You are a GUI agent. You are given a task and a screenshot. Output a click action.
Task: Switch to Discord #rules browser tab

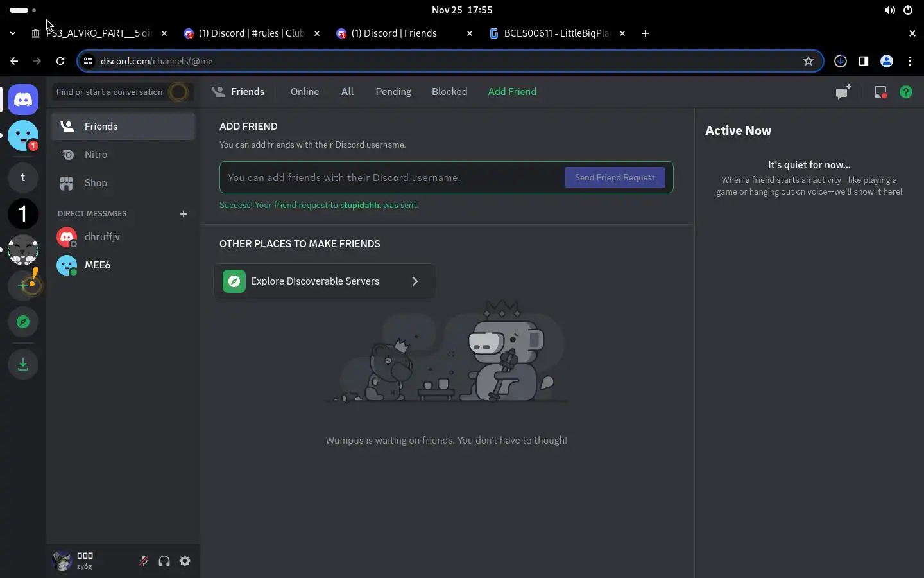(251, 33)
